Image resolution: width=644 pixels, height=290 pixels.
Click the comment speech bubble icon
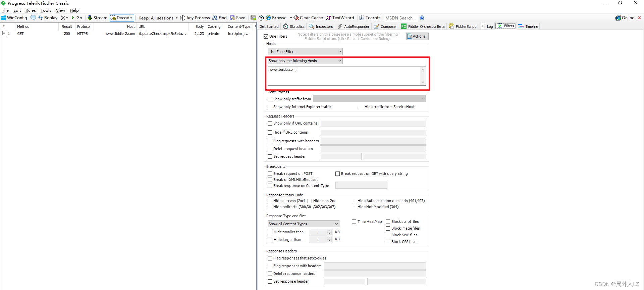(33, 18)
